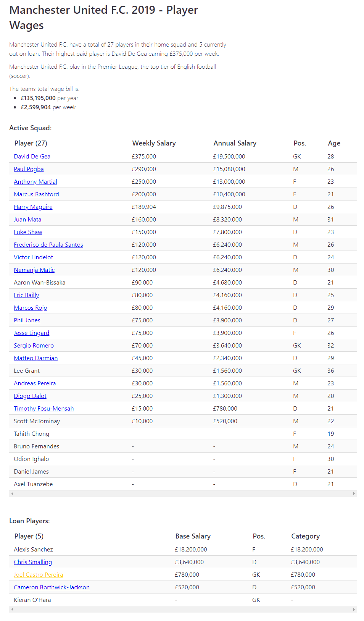
Task: Click Active Squad scrollbar right arrow
Action: pos(354,493)
